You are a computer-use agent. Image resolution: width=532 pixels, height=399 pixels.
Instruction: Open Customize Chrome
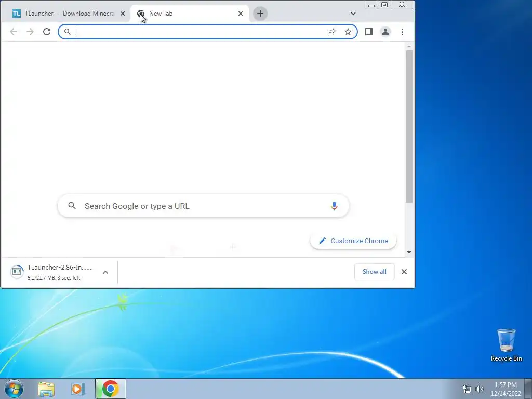353,241
